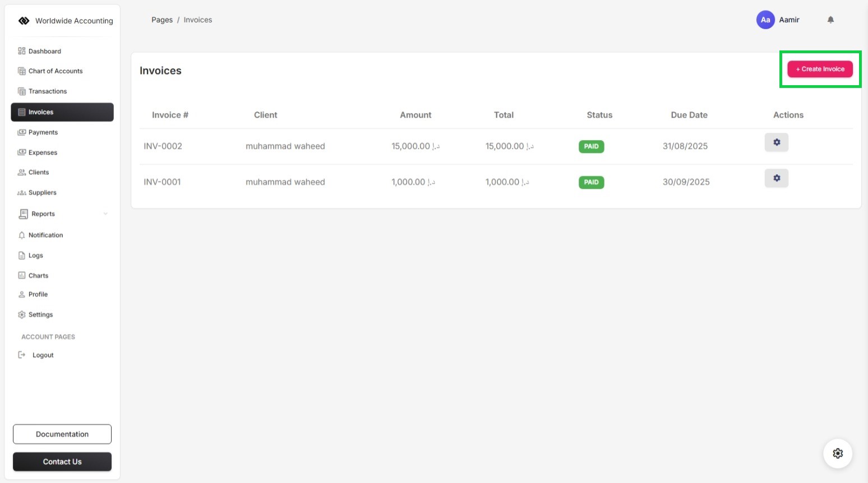Open the Transactions page
The image size is (868, 483).
pos(48,91)
